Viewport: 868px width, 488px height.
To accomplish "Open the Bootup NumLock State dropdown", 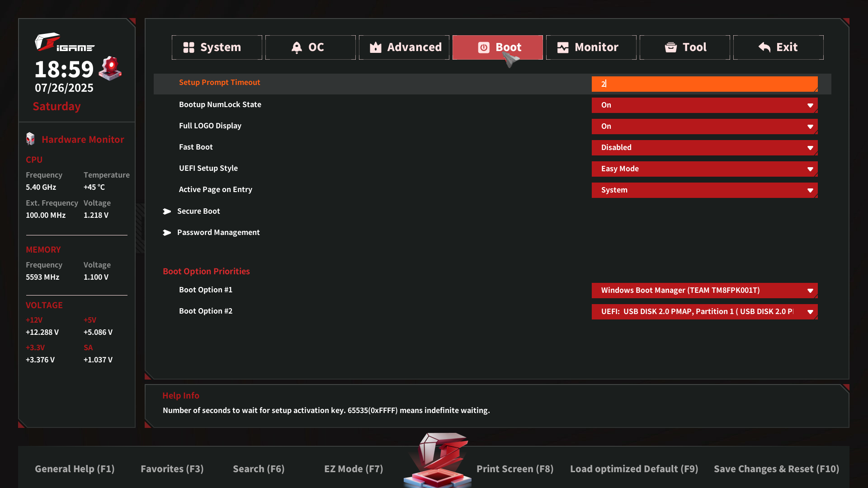I will [704, 105].
